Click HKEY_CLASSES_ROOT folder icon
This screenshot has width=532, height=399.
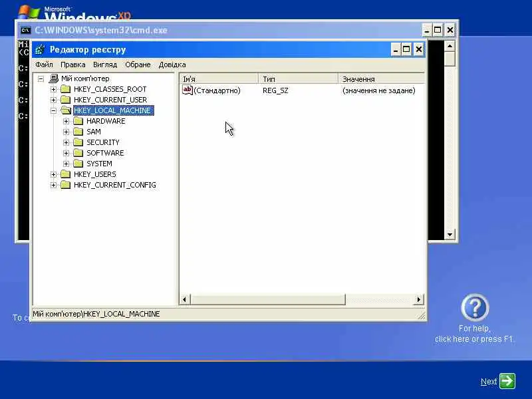(65, 89)
